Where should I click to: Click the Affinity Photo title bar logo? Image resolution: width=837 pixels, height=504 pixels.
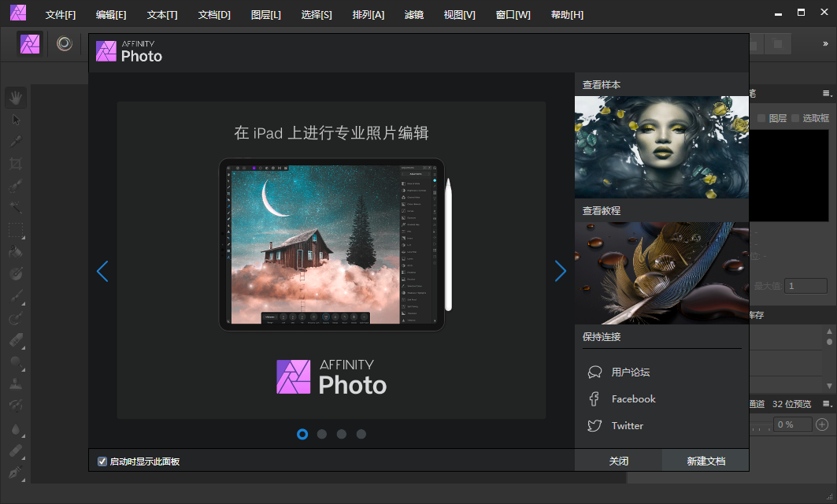(18, 13)
